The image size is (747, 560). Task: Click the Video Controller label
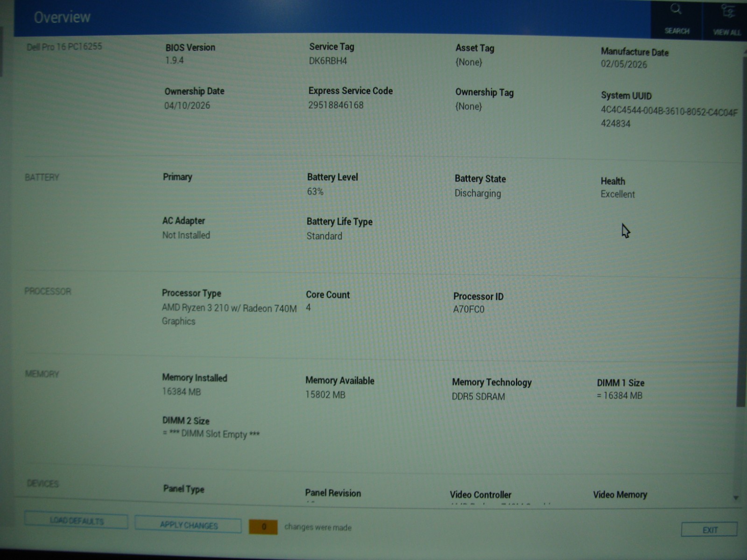[x=480, y=495]
